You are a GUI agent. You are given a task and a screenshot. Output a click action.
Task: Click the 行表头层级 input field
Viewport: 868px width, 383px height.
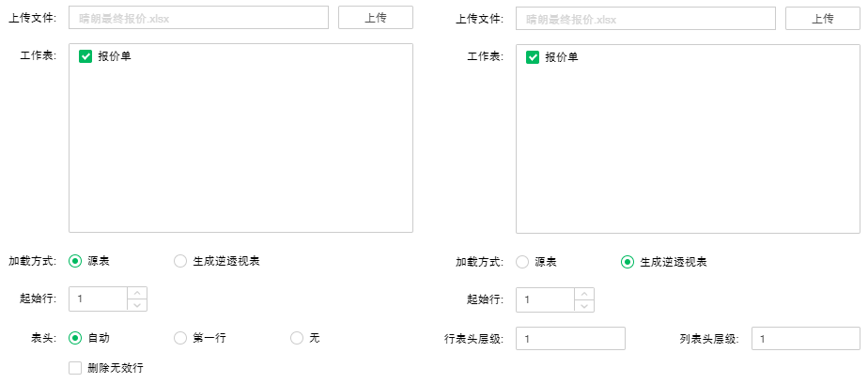[570, 338]
